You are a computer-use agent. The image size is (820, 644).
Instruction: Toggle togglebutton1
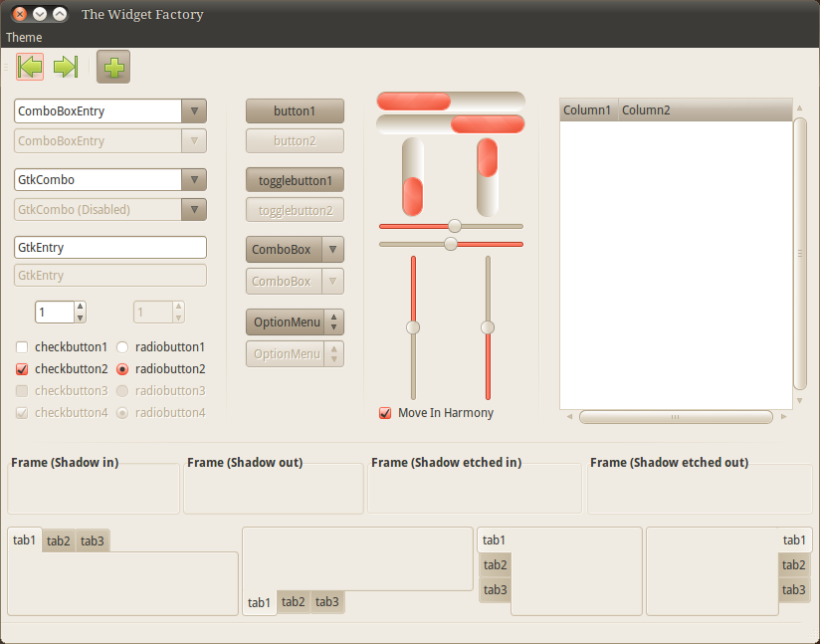coord(295,180)
